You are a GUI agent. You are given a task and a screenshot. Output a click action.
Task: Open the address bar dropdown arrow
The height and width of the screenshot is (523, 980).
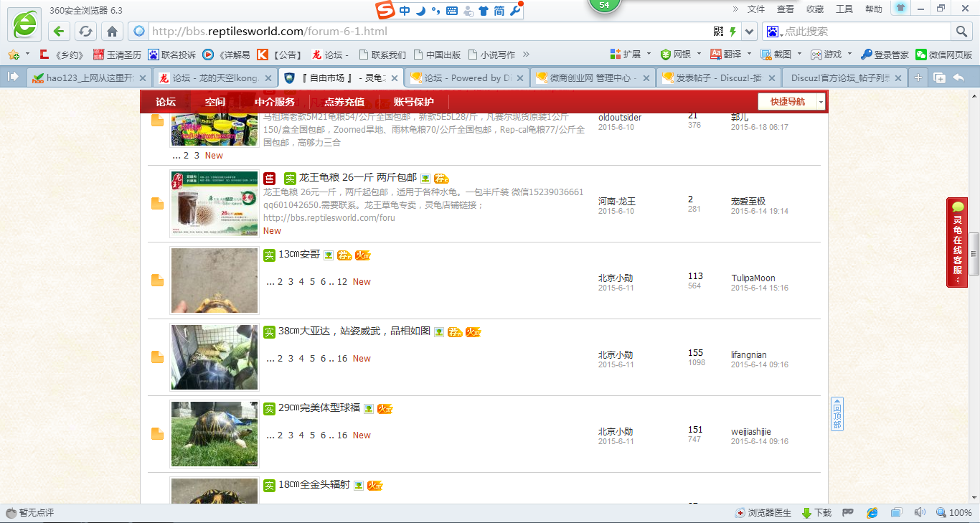click(749, 32)
